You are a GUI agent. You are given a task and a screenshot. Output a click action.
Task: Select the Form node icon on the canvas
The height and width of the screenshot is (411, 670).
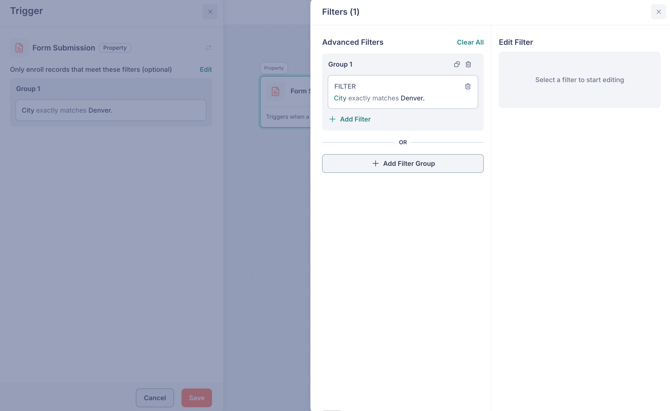276,91
